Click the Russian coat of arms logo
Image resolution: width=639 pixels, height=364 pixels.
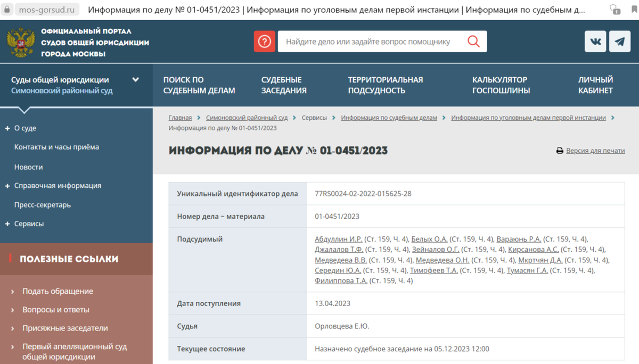[21, 43]
